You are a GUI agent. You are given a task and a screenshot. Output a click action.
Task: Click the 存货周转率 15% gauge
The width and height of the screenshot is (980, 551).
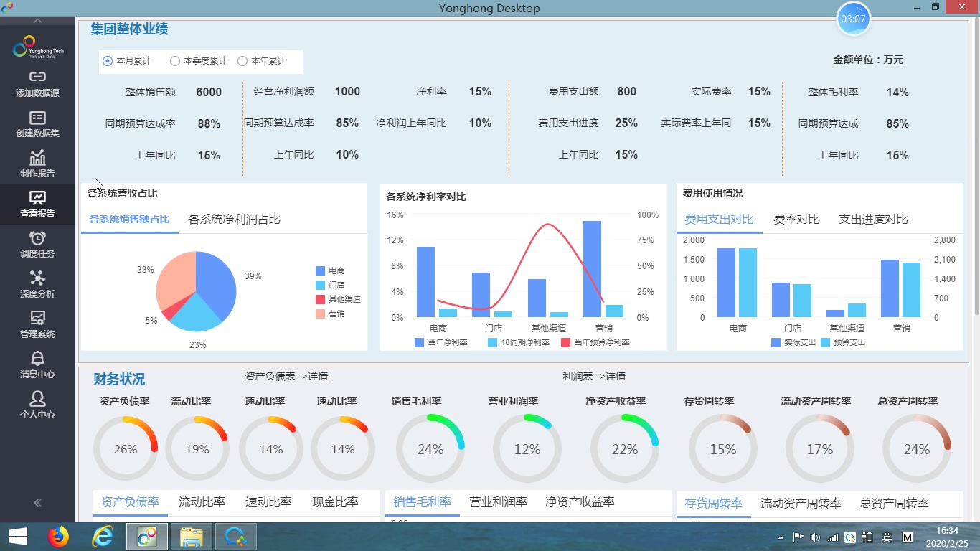click(x=723, y=449)
